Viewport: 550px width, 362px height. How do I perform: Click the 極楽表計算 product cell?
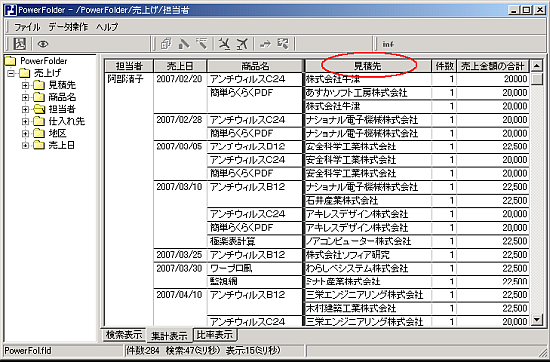[255, 241]
